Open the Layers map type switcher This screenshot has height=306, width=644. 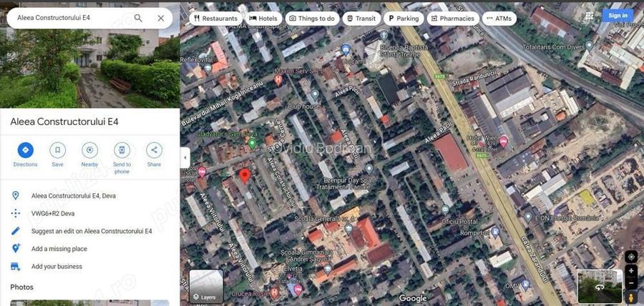[x=206, y=286]
